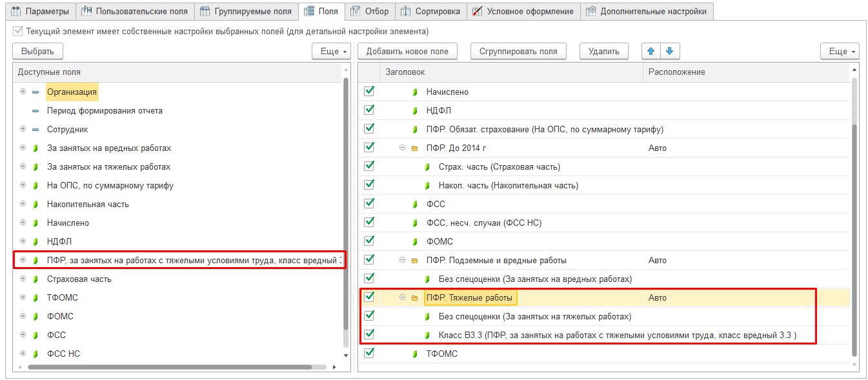Open the right-side Еще dropdown menu
Image resolution: width=868 pixels, height=380 pixels.
tap(840, 52)
